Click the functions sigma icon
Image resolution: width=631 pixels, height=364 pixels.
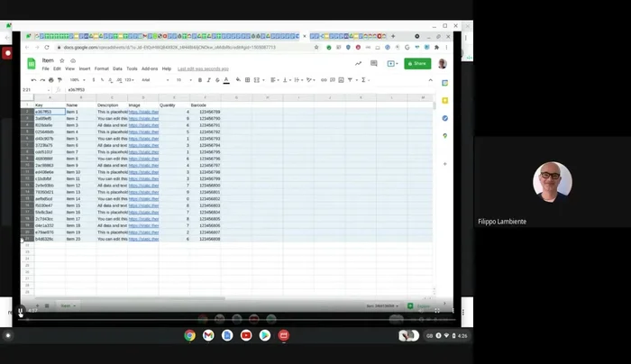(364, 80)
